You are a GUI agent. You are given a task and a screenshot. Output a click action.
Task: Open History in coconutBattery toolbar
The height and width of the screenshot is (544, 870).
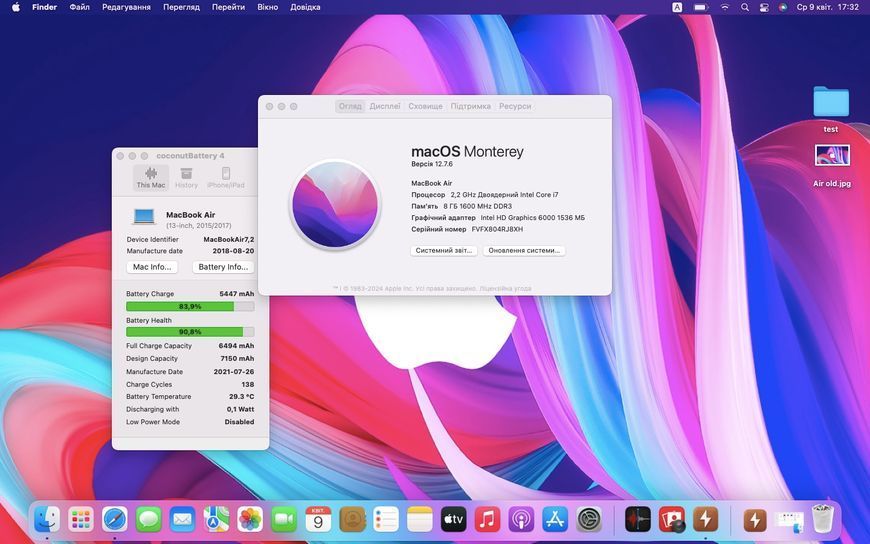[x=186, y=178]
